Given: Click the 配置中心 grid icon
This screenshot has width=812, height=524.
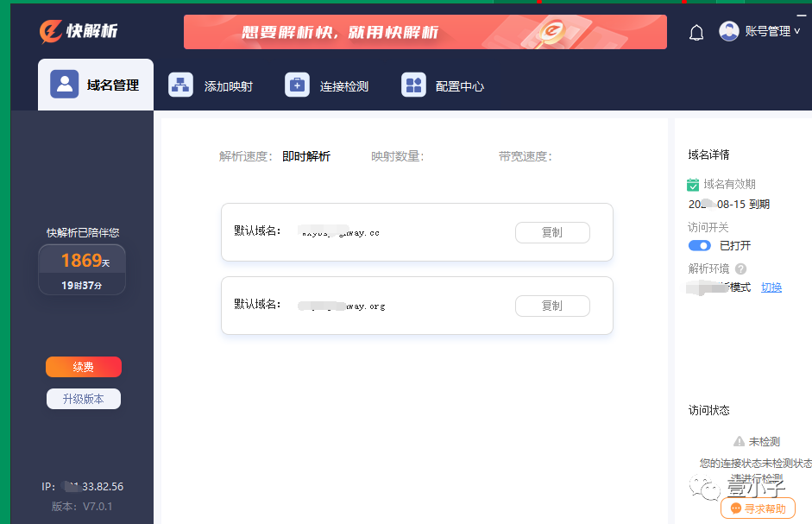Looking at the screenshot, I should (x=413, y=85).
